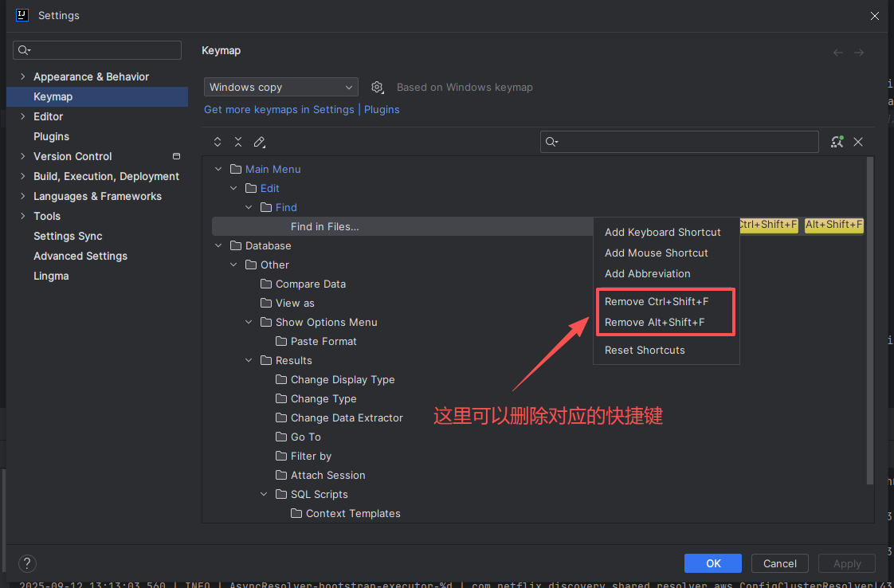Click the Expand All icon in keymap toolbar
The height and width of the screenshot is (588, 894).
(x=218, y=142)
